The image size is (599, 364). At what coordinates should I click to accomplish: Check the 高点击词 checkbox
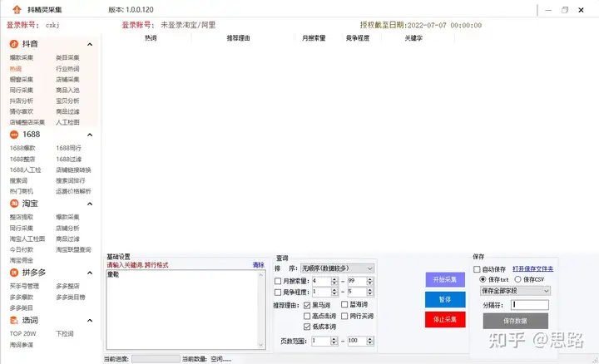pyautogui.click(x=307, y=316)
